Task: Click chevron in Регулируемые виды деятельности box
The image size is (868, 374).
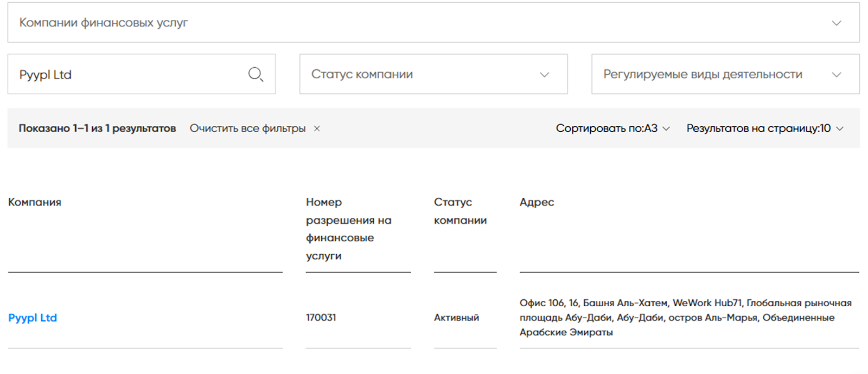Action: (x=837, y=75)
